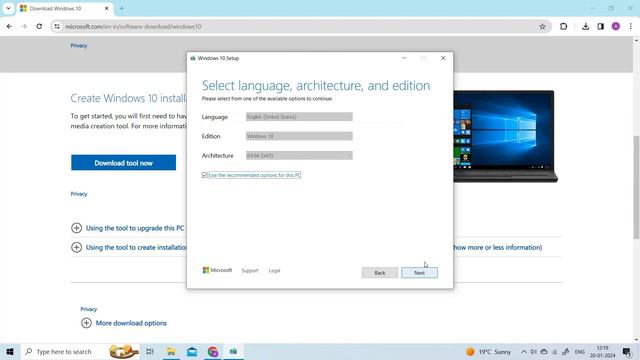
Task: Click the Windows 10 laptop image
Action: pos(505,136)
